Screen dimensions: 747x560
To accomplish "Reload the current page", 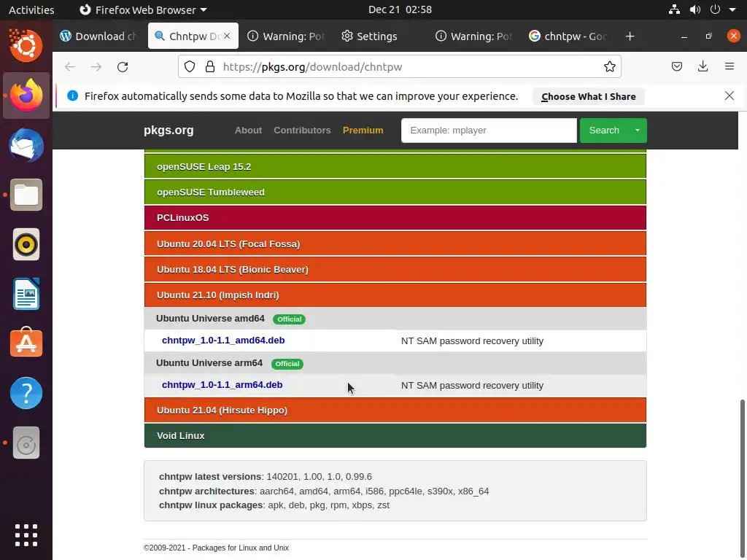I will (123, 66).
